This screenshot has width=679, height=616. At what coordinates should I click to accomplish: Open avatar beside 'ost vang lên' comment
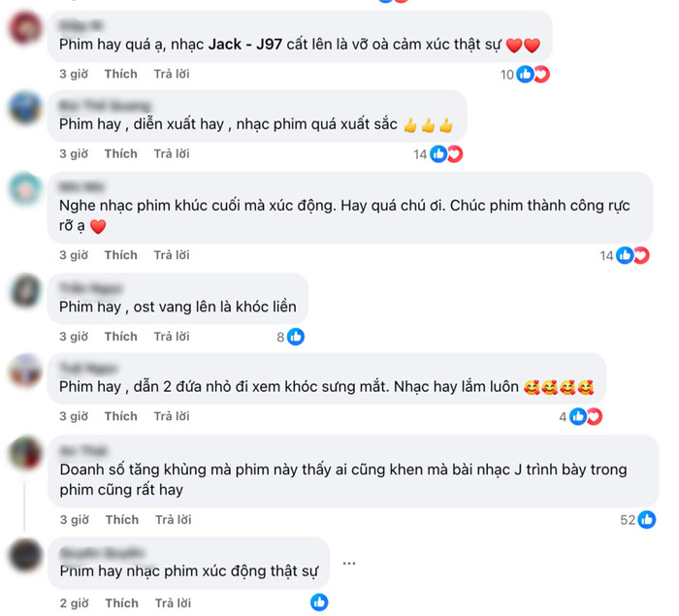(x=25, y=290)
